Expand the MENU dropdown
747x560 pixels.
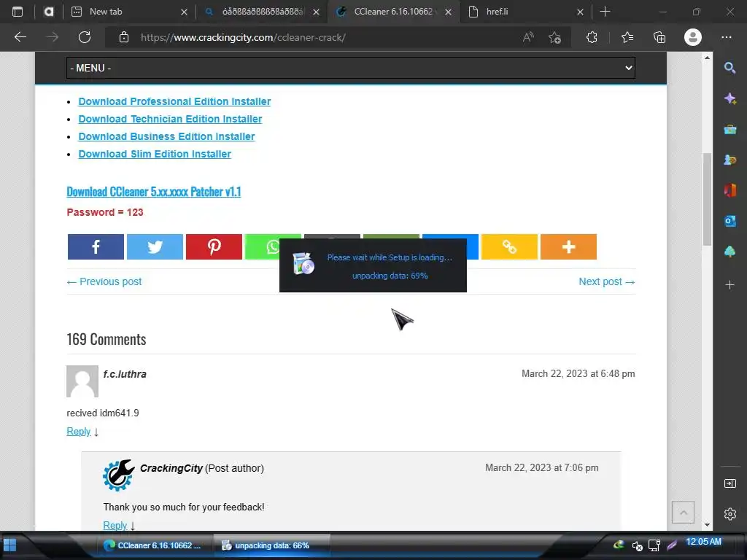pos(351,68)
